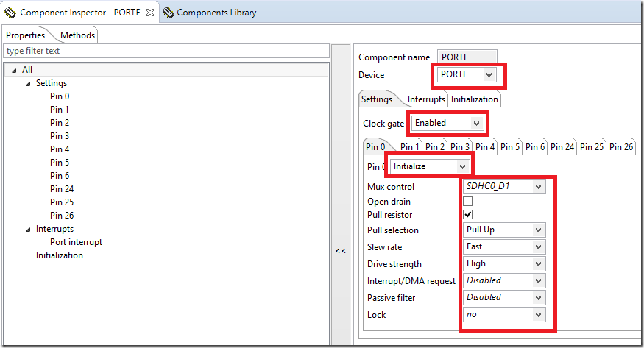Collapse the Settings tree node
The height and width of the screenshot is (348, 644).
[x=28, y=84]
